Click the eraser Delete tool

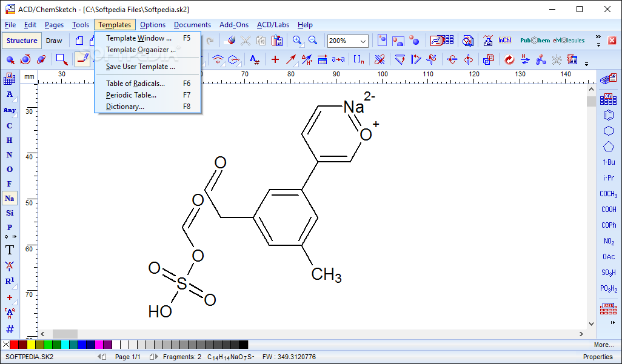(230, 41)
